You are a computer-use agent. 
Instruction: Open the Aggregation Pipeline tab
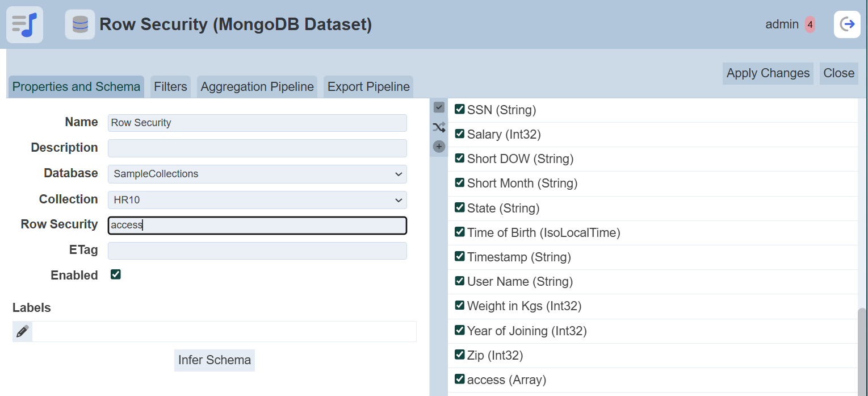(x=257, y=87)
